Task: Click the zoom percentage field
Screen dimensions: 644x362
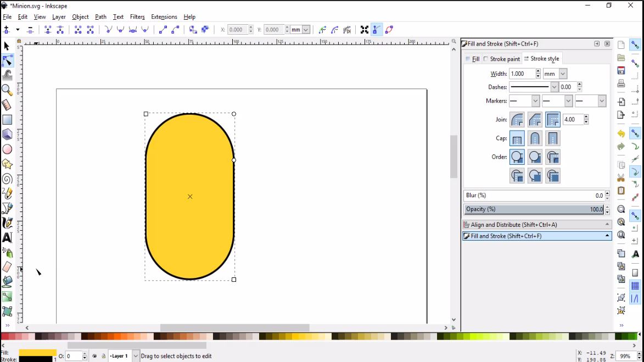Action: (x=625, y=356)
